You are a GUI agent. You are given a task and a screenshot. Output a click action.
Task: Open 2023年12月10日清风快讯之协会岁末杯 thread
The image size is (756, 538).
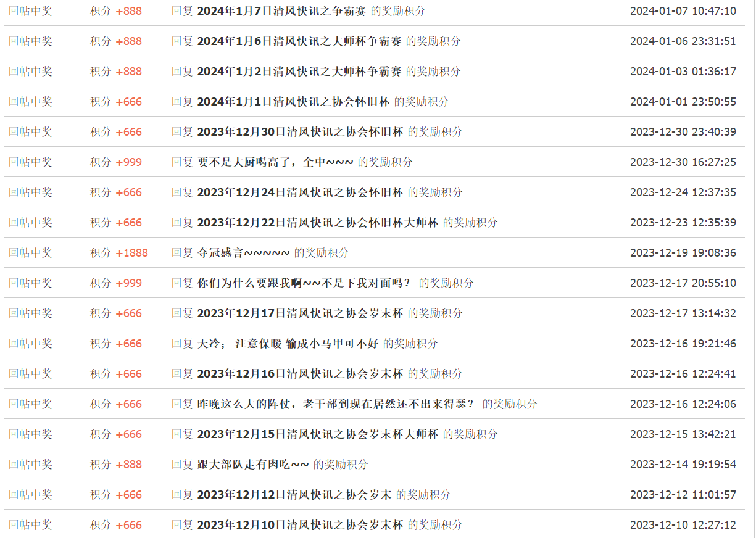click(x=300, y=525)
